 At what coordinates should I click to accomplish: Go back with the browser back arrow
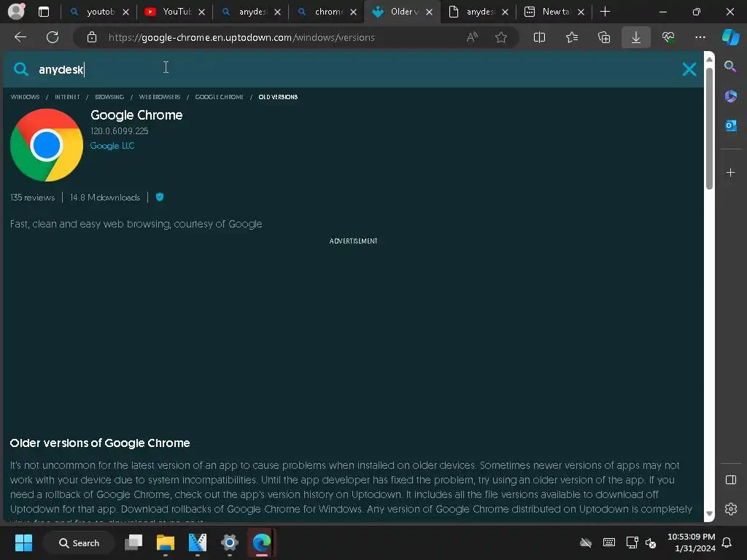(20, 37)
